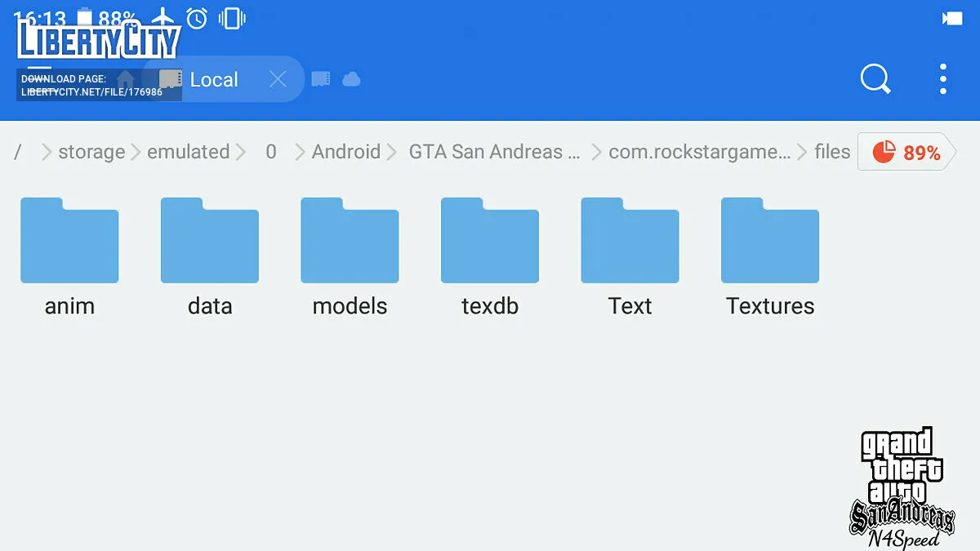Image resolution: width=980 pixels, height=551 pixels.
Task: Open the 89% storage analyzer button
Action: [906, 152]
